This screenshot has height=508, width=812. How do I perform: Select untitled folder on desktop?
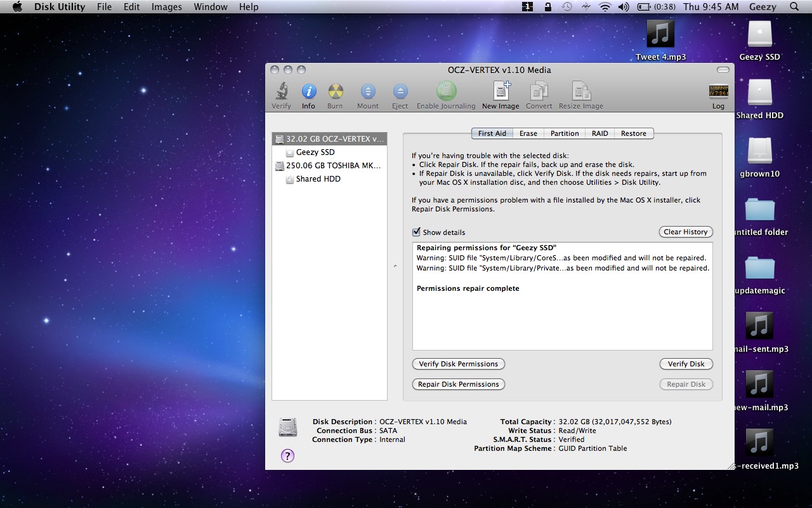click(x=759, y=210)
